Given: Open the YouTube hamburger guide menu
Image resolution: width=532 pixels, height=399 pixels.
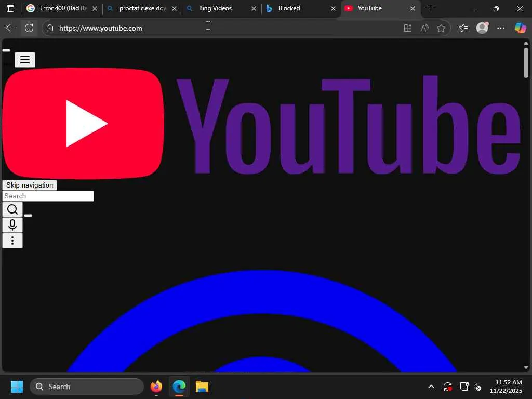Looking at the screenshot, I should 25,60.
